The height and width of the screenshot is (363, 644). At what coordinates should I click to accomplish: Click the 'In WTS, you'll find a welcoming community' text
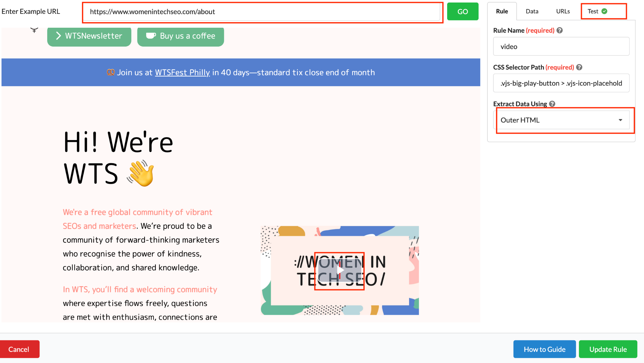140,289
